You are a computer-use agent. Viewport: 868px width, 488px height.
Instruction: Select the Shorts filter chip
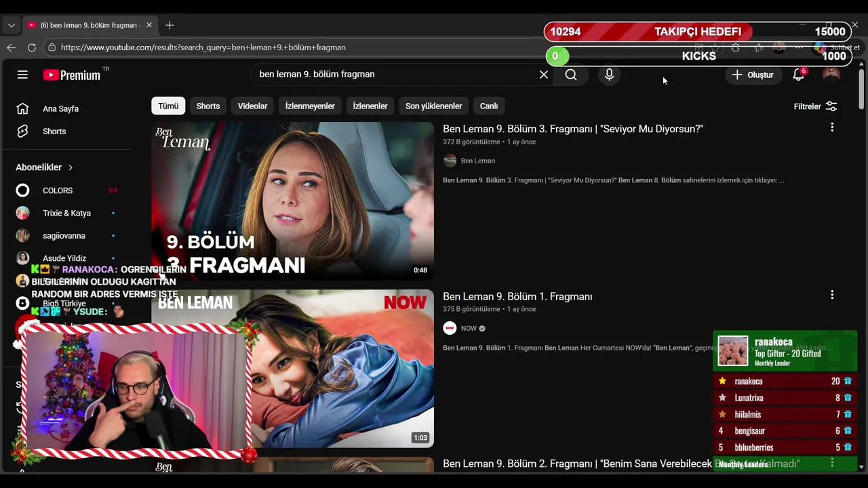(208, 106)
